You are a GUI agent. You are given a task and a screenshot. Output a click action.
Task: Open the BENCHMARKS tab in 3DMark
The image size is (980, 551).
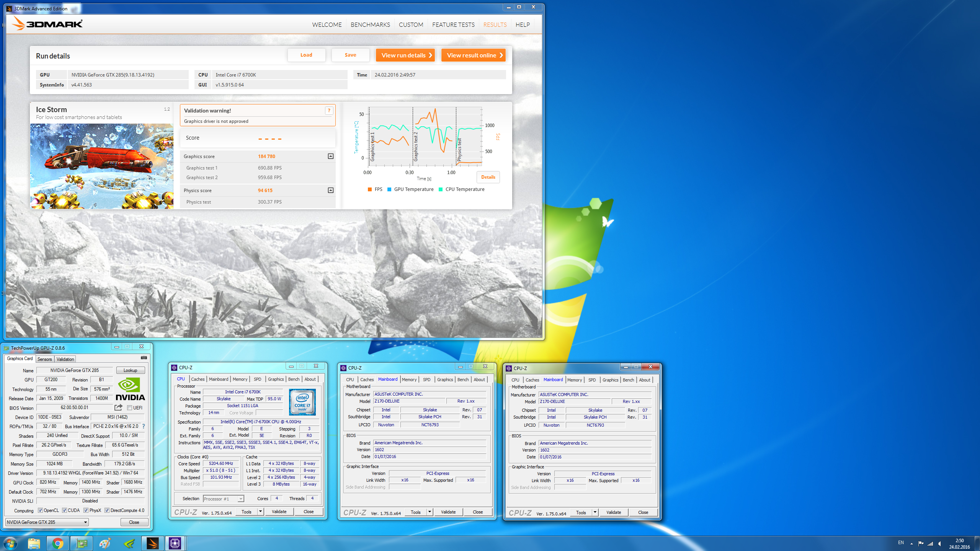(370, 24)
